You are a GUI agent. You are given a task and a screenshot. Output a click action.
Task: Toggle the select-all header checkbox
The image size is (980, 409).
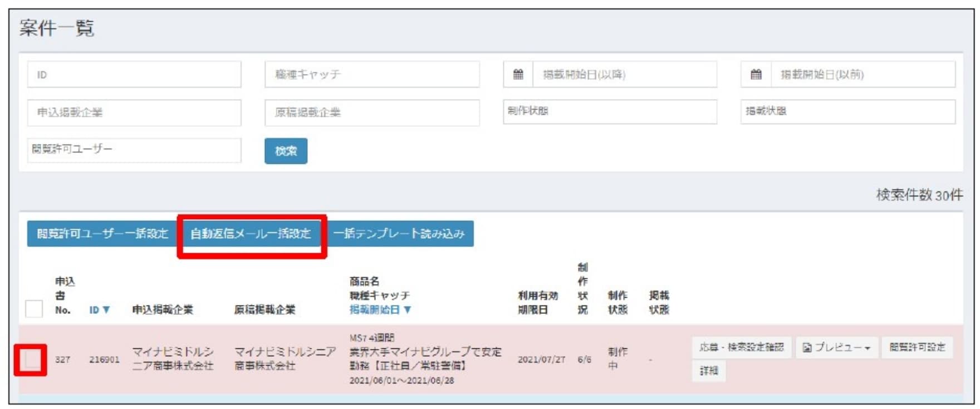tap(34, 308)
